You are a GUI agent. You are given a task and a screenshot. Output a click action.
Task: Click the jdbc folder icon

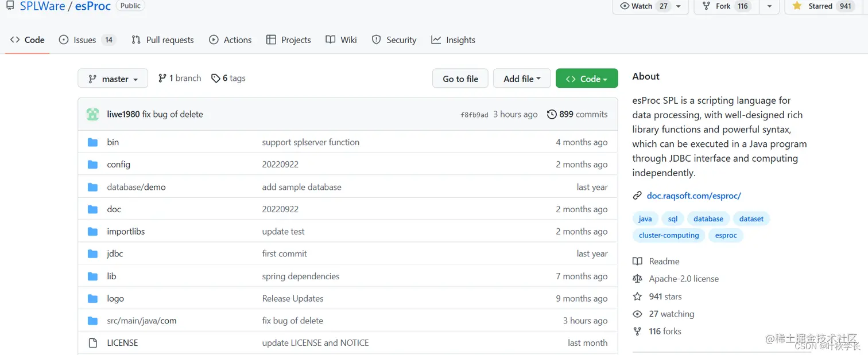[x=92, y=253]
